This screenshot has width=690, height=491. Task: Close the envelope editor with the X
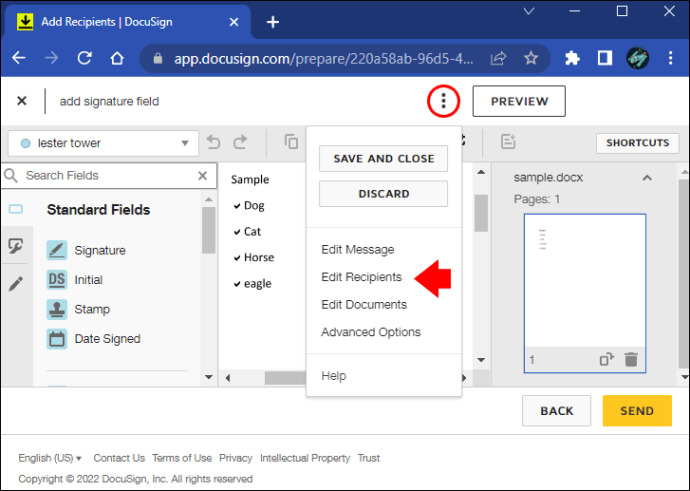pyautogui.click(x=22, y=101)
